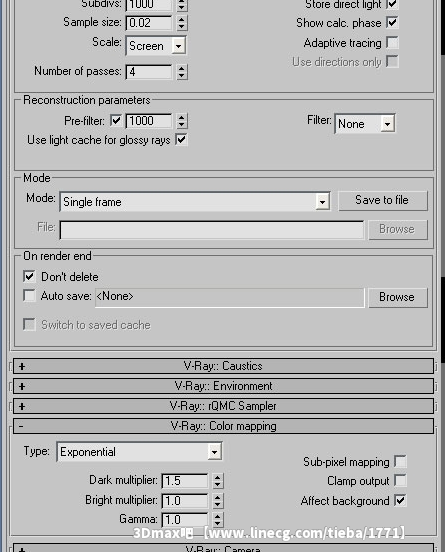
Task: Expand the V-Ray:: Caustics rollout
Action: [x=223, y=366]
